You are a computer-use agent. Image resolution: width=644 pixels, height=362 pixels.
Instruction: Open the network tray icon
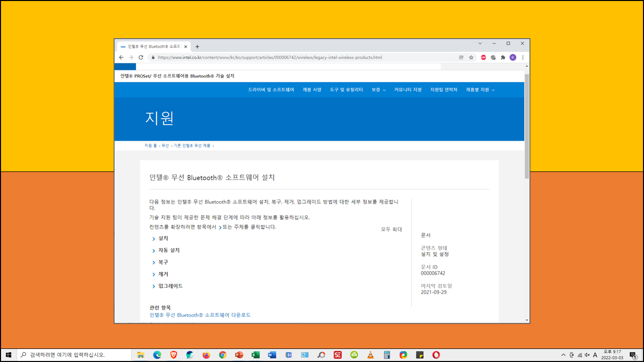pyautogui.click(x=580, y=355)
